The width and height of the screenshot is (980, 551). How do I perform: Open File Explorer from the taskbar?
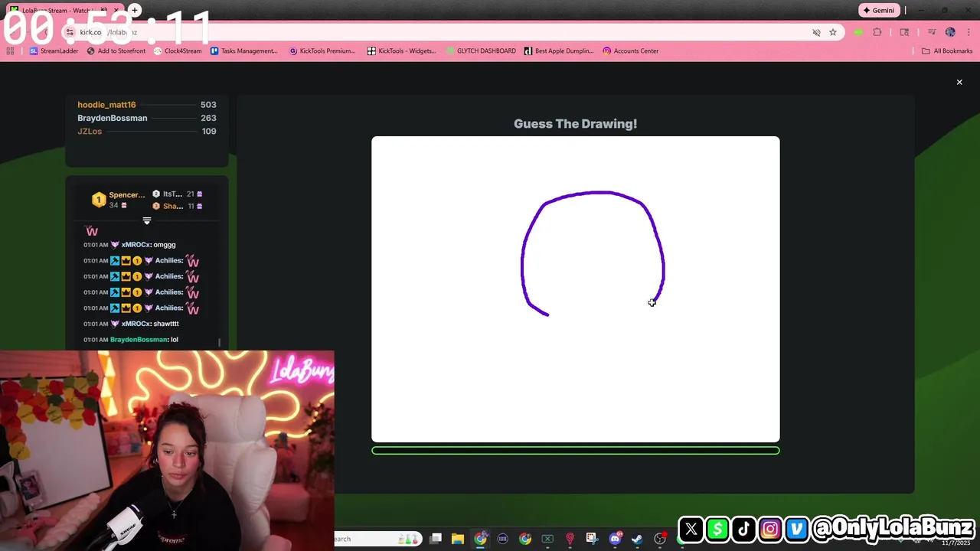458,539
